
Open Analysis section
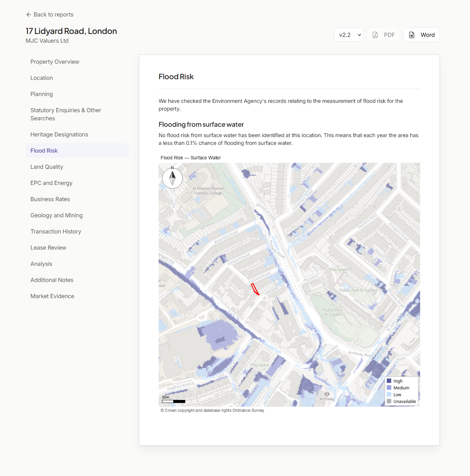point(77,264)
